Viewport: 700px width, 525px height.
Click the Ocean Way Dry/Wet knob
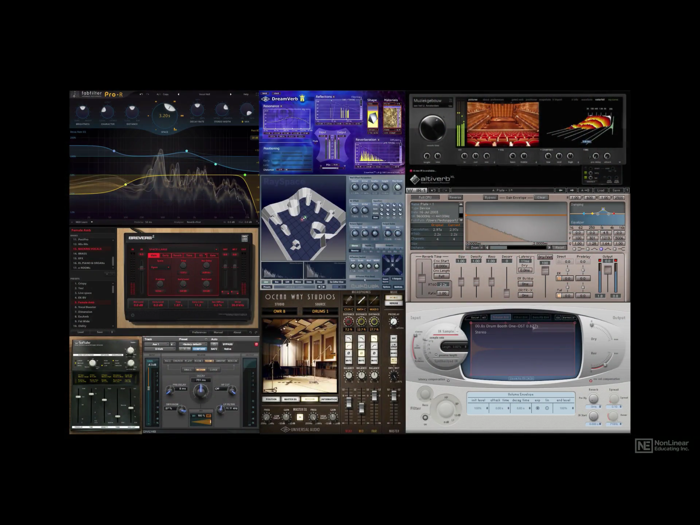point(393,376)
